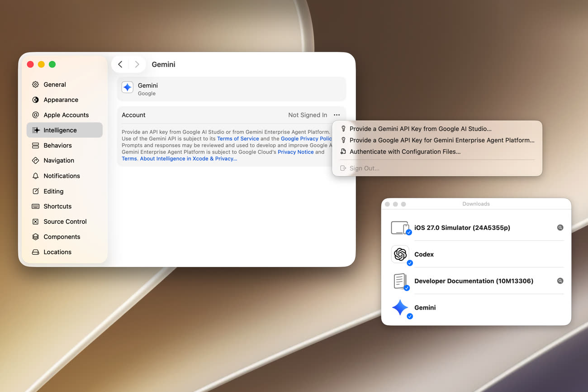Close the Downloads window
The height and width of the screenshot is (392, 588).
[387, 204]
